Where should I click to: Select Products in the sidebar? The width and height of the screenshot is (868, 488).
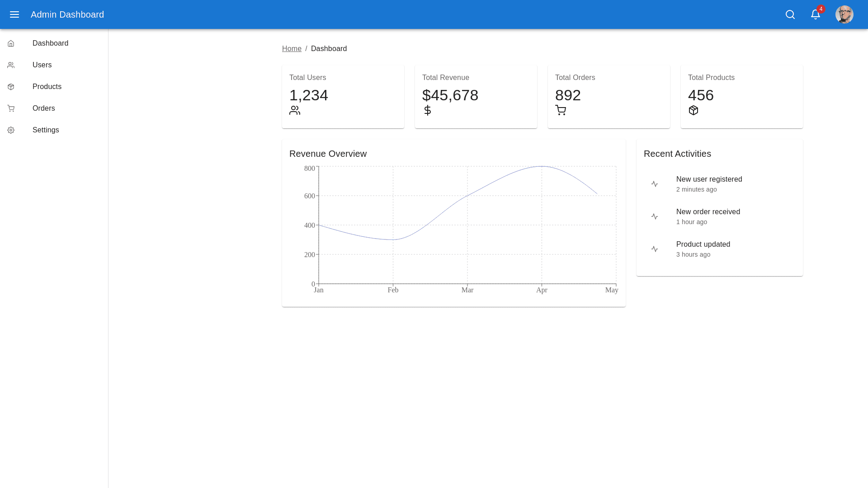point(47,86)
